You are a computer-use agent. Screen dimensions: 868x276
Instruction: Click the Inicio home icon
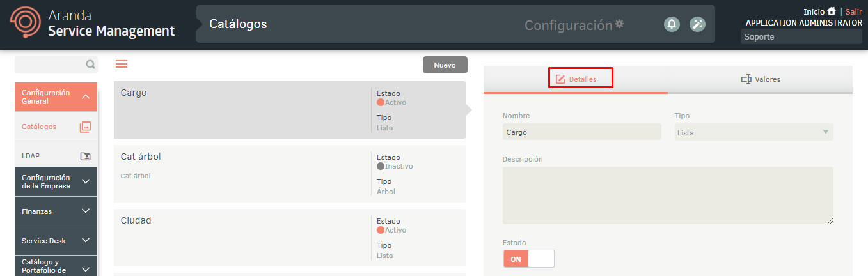coord(831,11)
